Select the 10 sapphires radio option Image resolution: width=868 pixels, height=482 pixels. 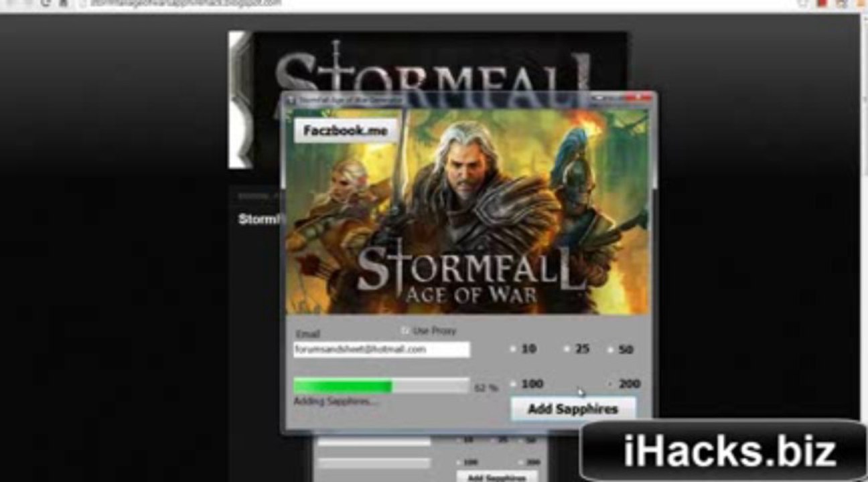click(x=513, y=349)
